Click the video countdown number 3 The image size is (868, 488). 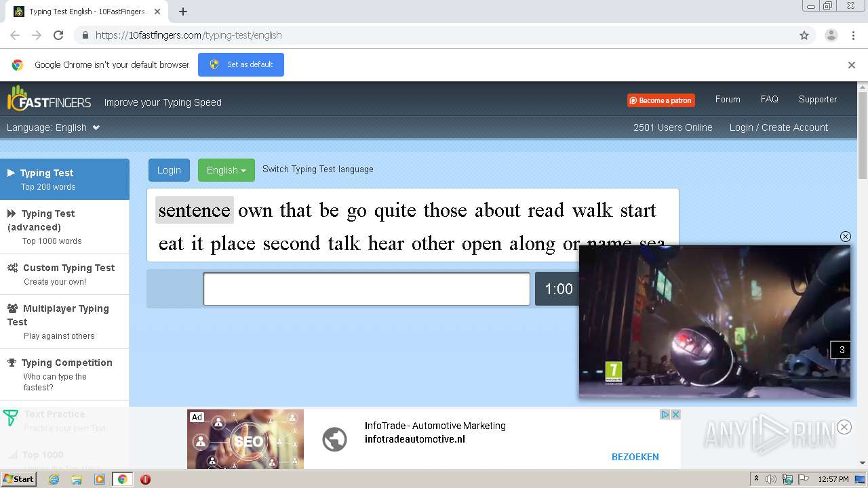click(842, 350)
